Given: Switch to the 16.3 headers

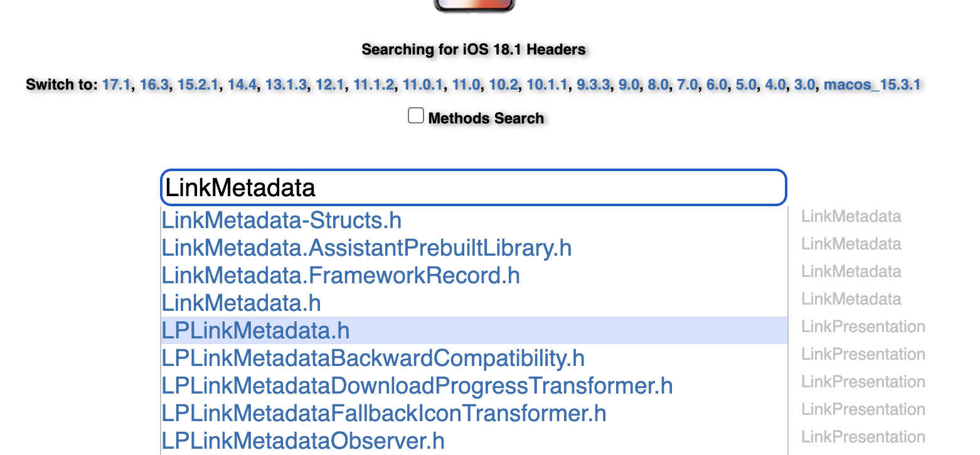Looking at the screenshot, I should coord(155,85).
